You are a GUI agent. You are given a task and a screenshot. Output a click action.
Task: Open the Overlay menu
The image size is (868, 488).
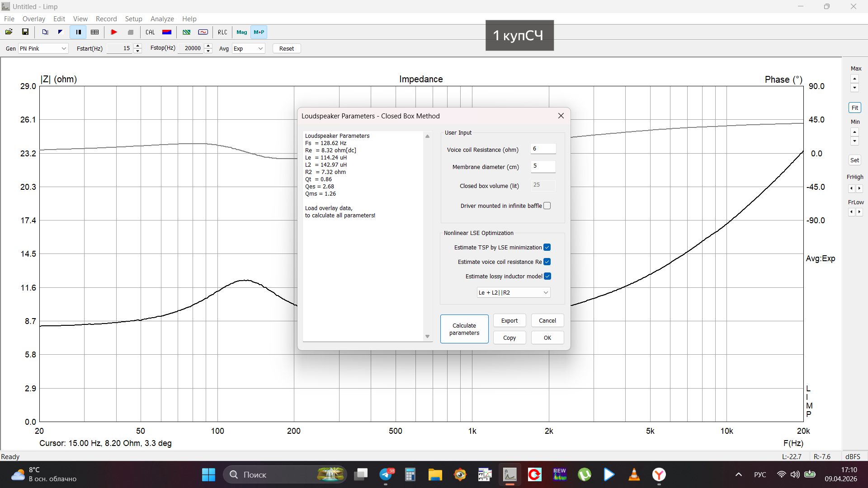point(33,19)
